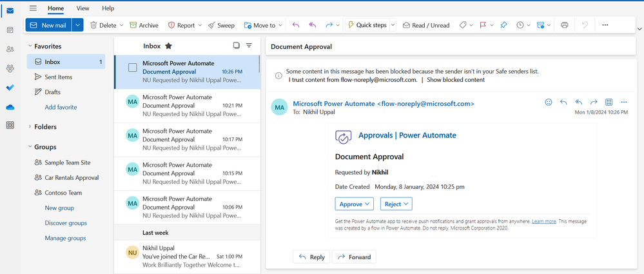Image resolution: width=644 pixels, height=274 pixels.
Task: Click the Report toolbar button
Action: pyautogui.click(x=181, y=25)
